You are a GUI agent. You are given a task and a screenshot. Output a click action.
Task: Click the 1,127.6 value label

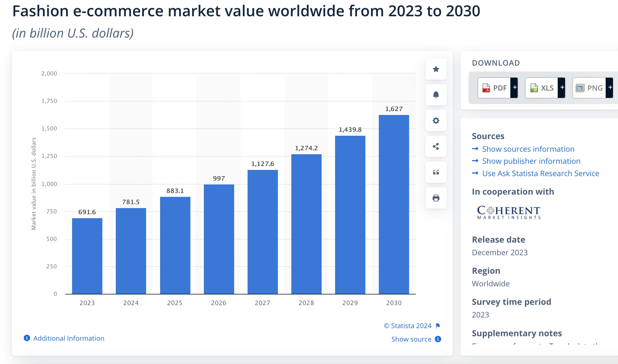coord(262,164)
